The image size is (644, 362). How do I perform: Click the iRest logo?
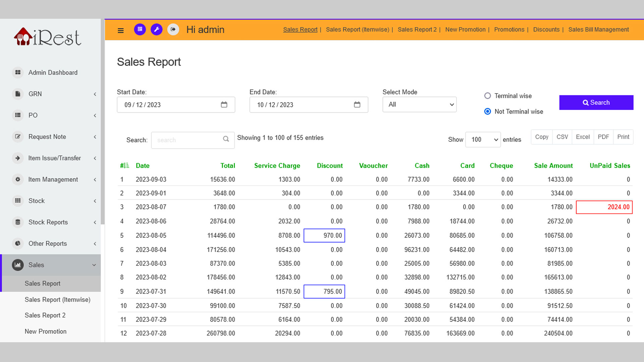[x=47, y=37]
